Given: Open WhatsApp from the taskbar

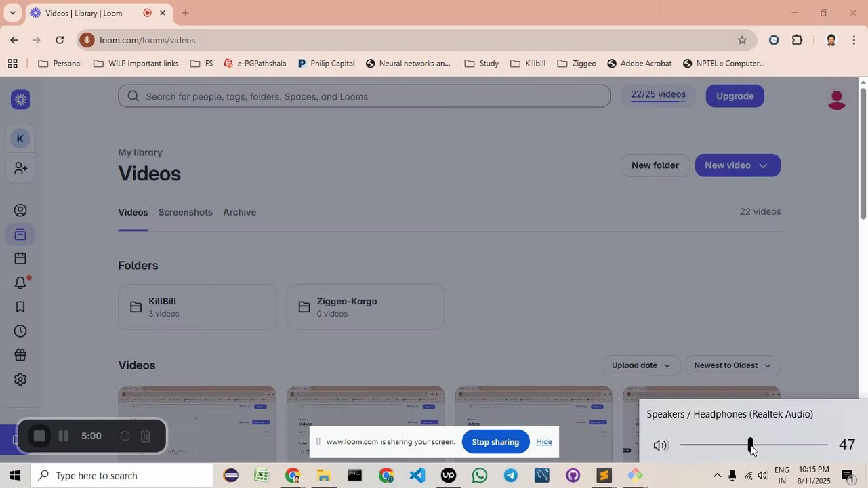Looking at the screenshot, I should click(480, 476).
